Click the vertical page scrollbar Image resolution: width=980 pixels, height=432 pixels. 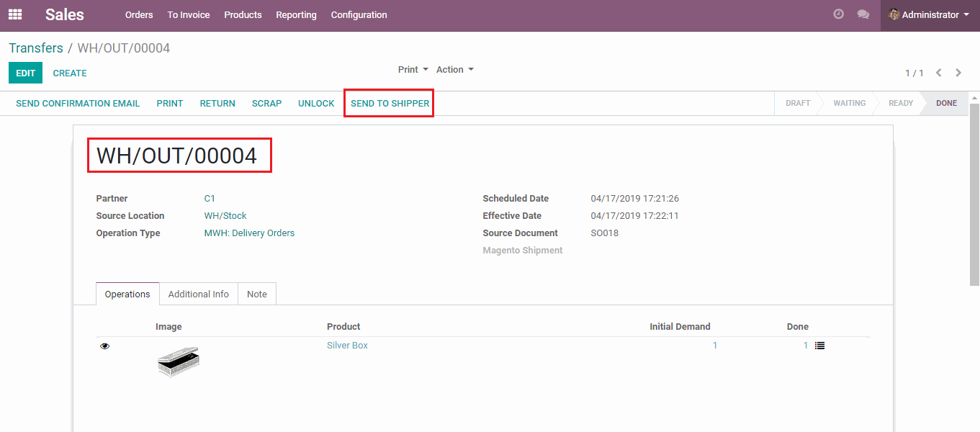coord(974,194)
